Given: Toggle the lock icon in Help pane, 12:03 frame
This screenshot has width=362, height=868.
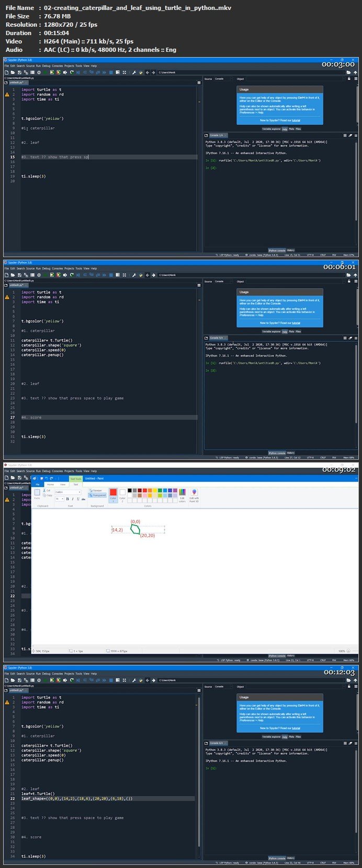Looking at the screenshot, I should pyautogui.click(x=349, y=686).
